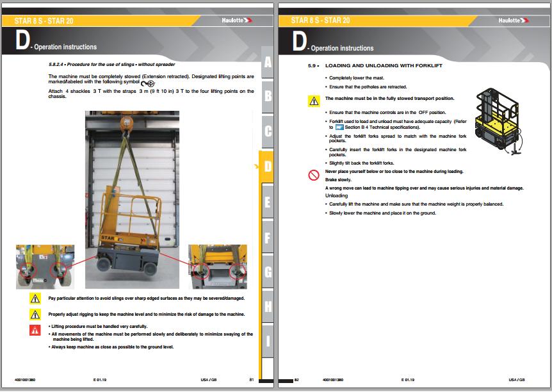
Task: Click warning triangle beside 'fully stowed transport position'
Action: (314, 99)
